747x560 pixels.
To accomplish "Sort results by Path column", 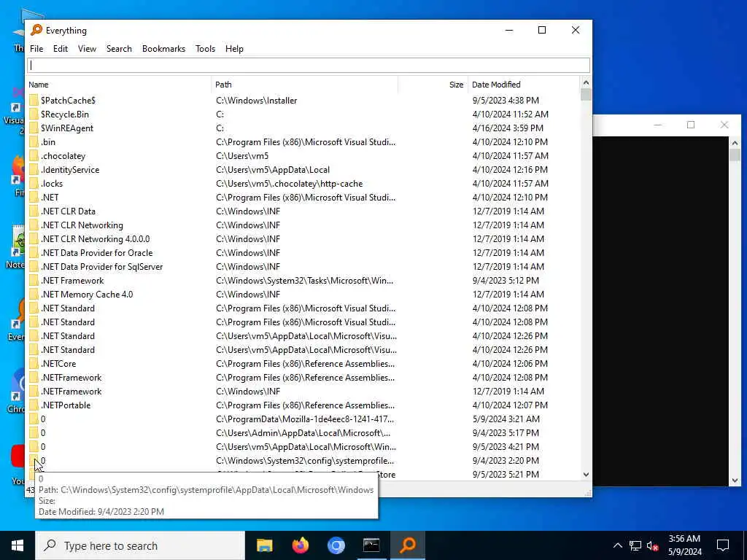I will 304,85.
